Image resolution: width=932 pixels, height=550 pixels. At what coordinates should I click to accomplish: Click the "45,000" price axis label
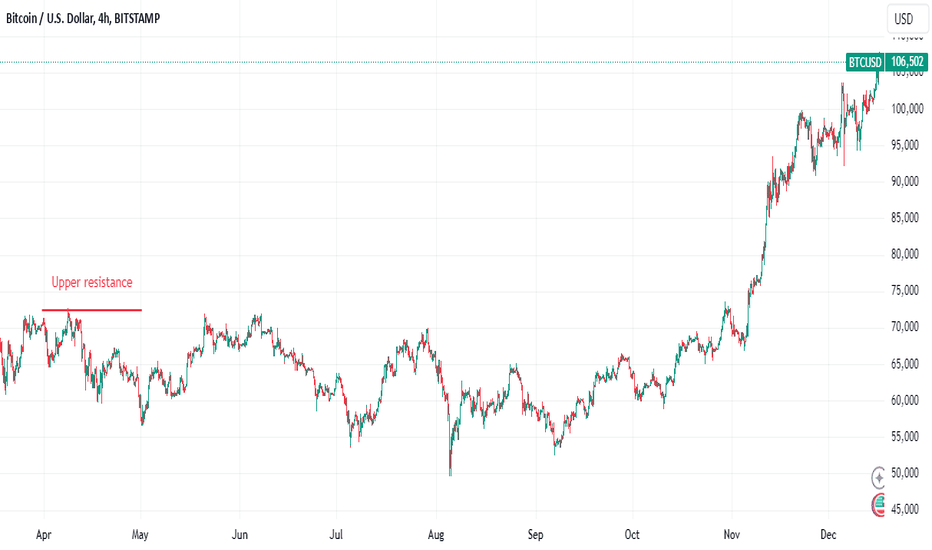(905, 510)
